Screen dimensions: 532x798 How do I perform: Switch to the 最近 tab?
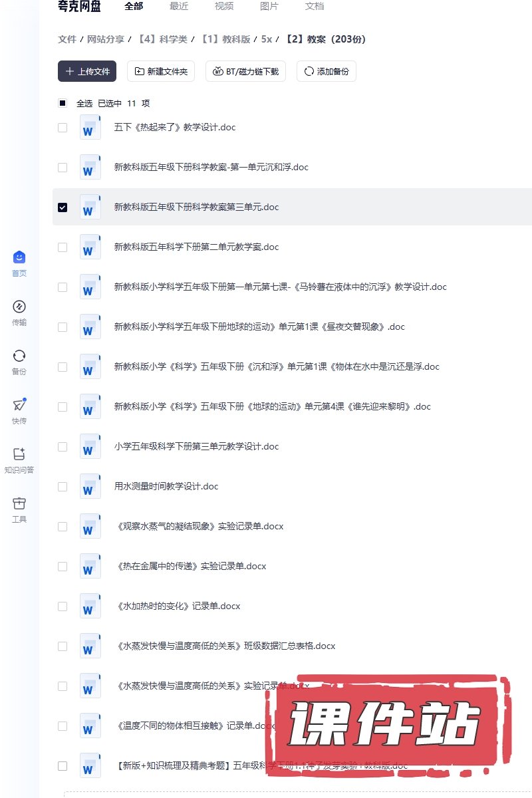(179, 6)
